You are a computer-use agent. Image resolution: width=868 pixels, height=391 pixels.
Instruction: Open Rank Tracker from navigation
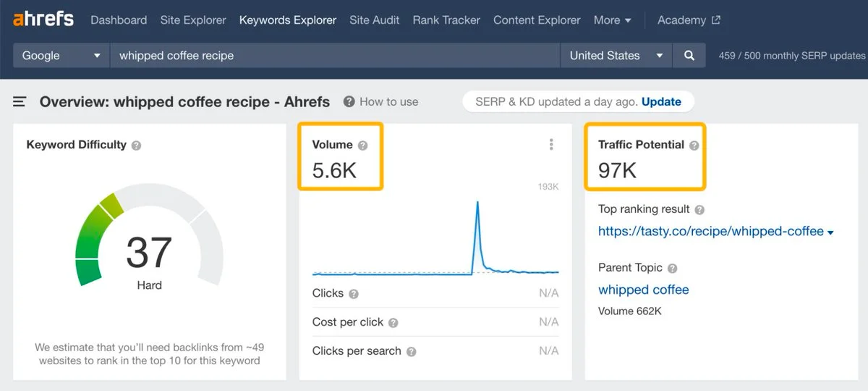[446, 20]
